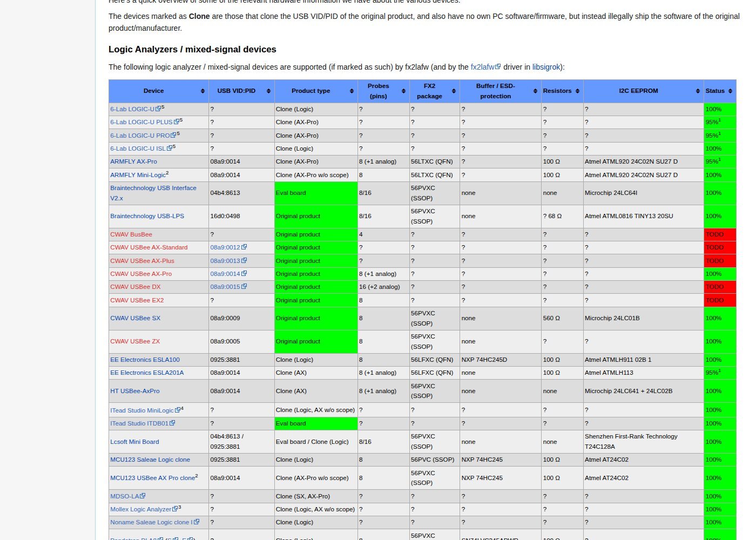Click external link icon beside Noname Saleae Logic clone I

point(197,522)
